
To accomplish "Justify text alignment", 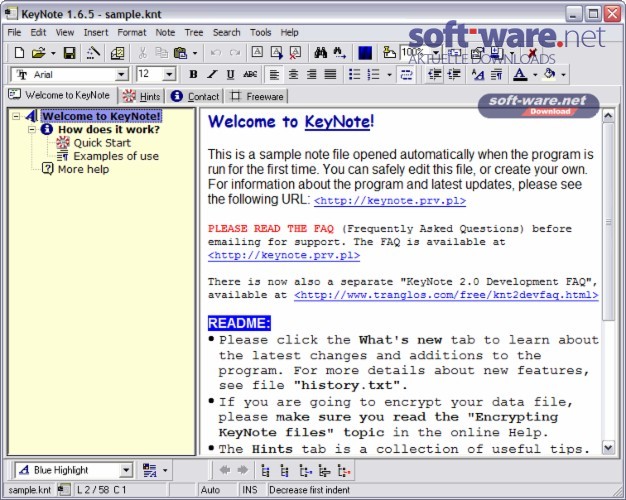I will (x=330, y=75).
